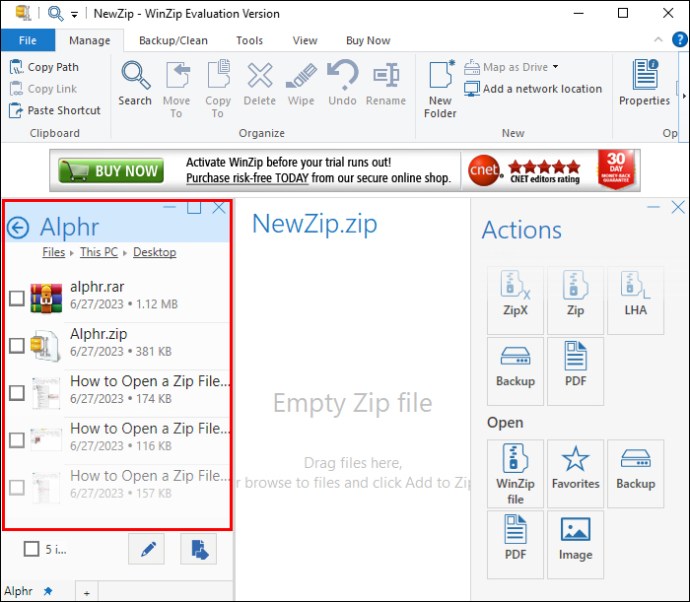Click the alphr.rar archive thumbnail
This screenshot has width=690, height=602.
pyautogui.click(x=46, y=298)
